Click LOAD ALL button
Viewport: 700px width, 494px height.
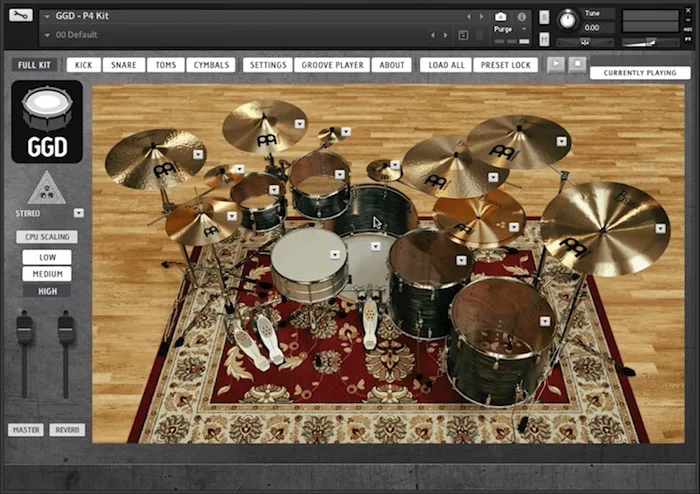click(x=446, y=65)
